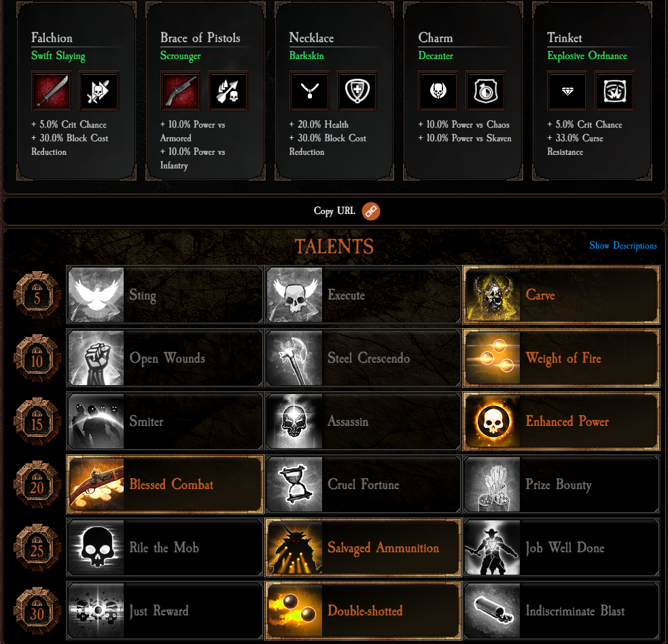Click the Necklace item icon

(309, 91)
